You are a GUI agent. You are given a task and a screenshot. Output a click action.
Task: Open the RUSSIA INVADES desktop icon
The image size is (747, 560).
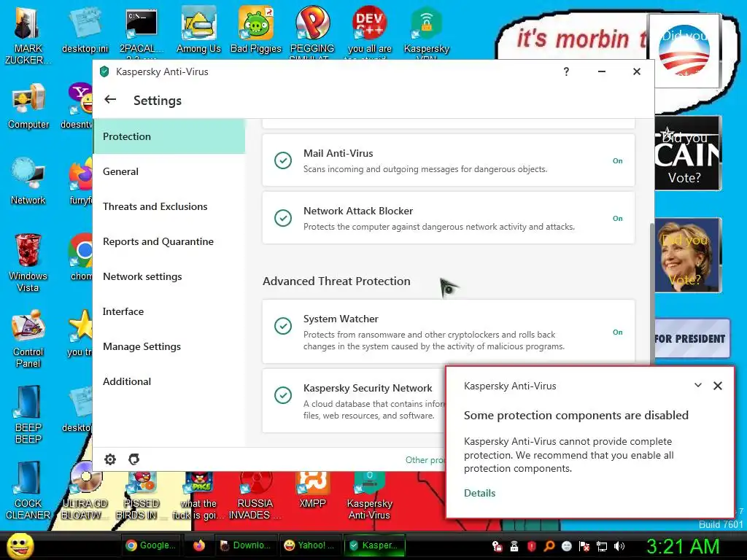point(255,495)
